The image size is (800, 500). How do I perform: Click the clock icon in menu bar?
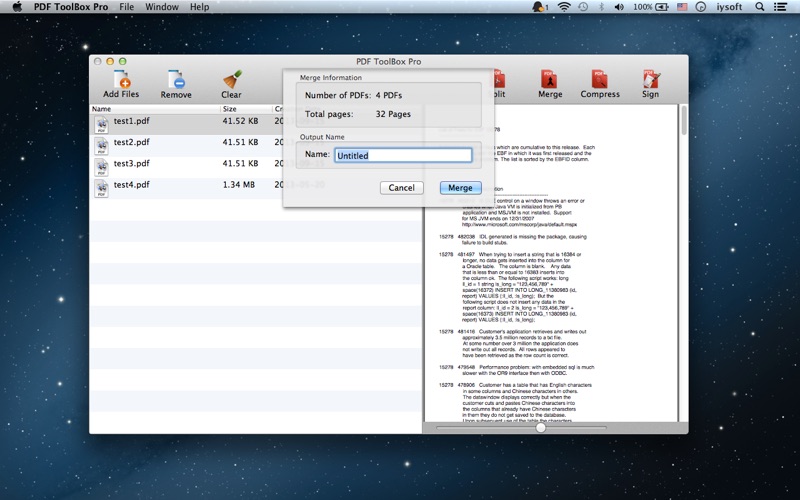[x=701, y=7]
